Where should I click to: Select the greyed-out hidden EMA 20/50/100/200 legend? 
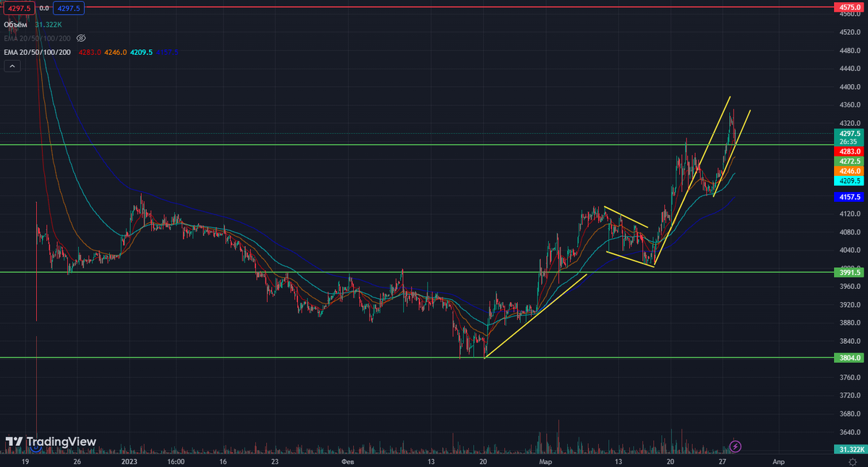tap(37, 38)
